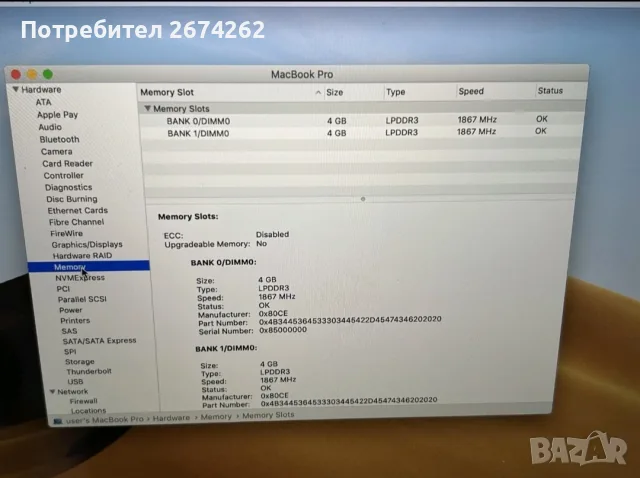Click Serial Number value 0x85000000
The image size is (640, 478).
point(283,330)
